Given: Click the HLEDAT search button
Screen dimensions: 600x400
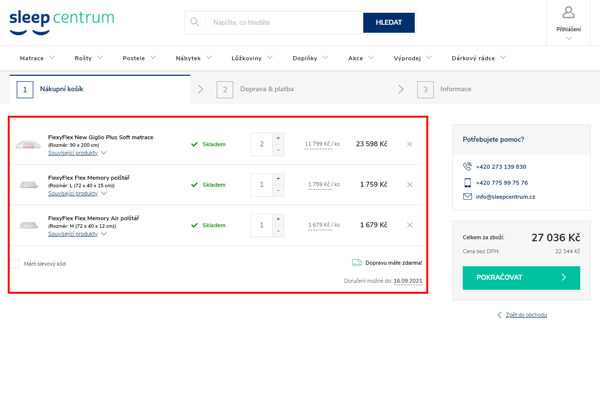Looking at the screenshot, I should [388, 23].
